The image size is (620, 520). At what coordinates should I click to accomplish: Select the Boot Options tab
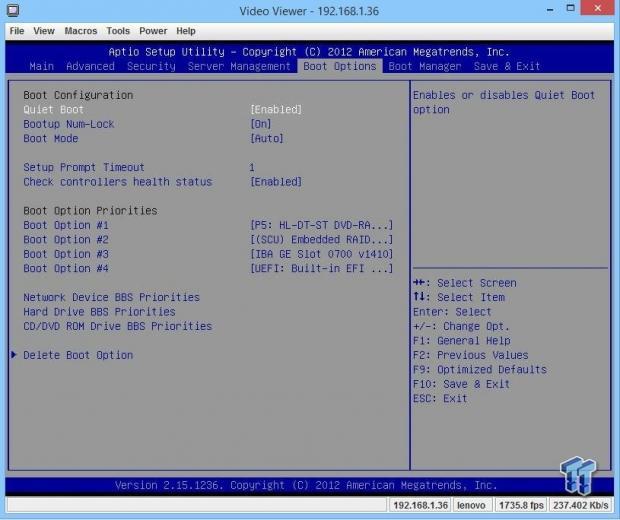tap(340, 66)
